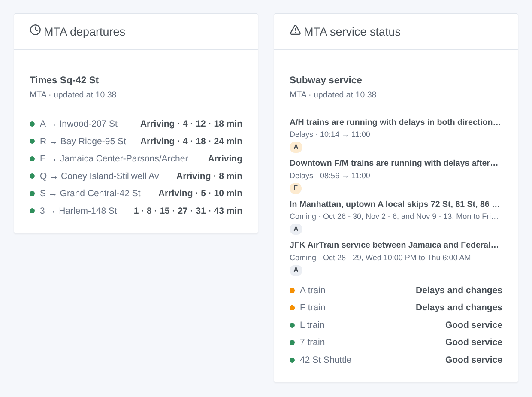Viewport: 532px width, 397px height.
Task: Click the green status dot for L train
Action: (x=292, y=325)
